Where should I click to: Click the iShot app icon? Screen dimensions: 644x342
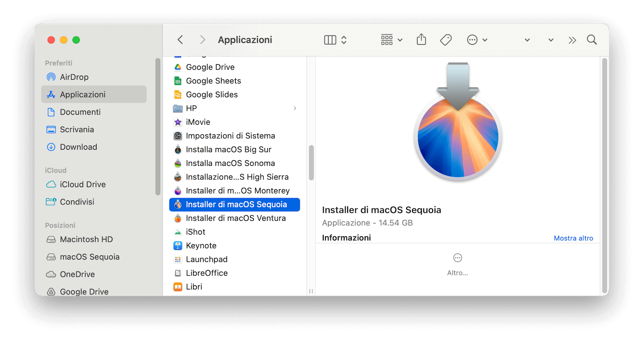point(178,232)
